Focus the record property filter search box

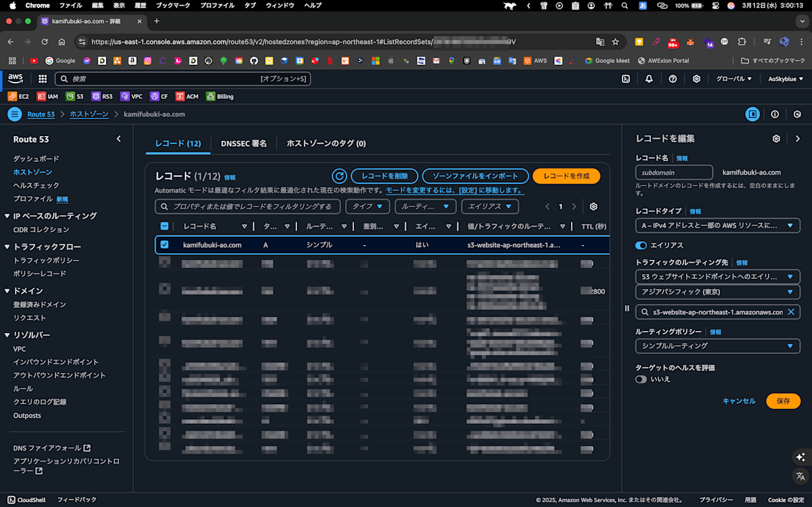(248, 206)
